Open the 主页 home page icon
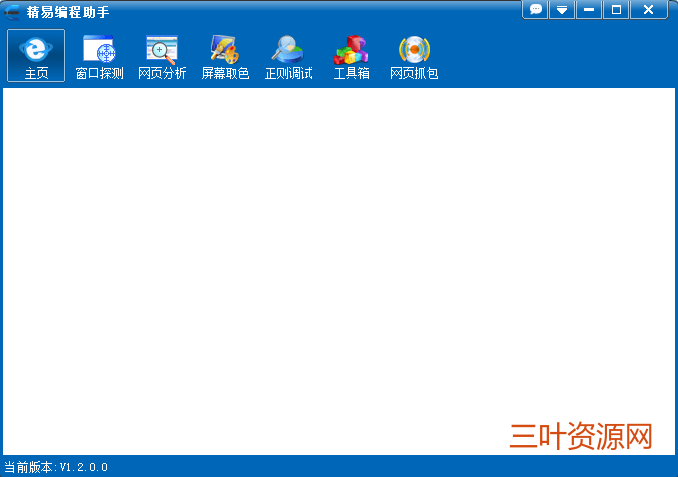The height and width of the screenshot is (477, 678). point(36,49)
